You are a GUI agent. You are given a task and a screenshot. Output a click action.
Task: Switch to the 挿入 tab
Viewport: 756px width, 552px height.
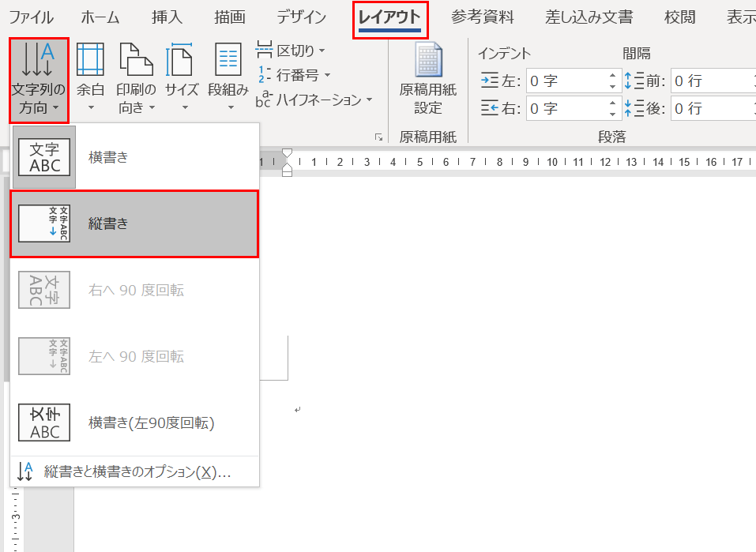(x=167, y=17)
